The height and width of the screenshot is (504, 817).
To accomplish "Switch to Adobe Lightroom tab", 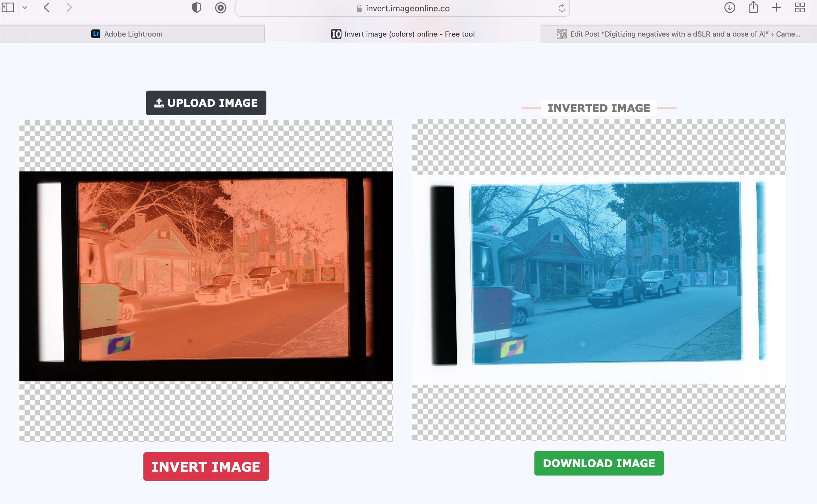I will click(x=132, y=34).
